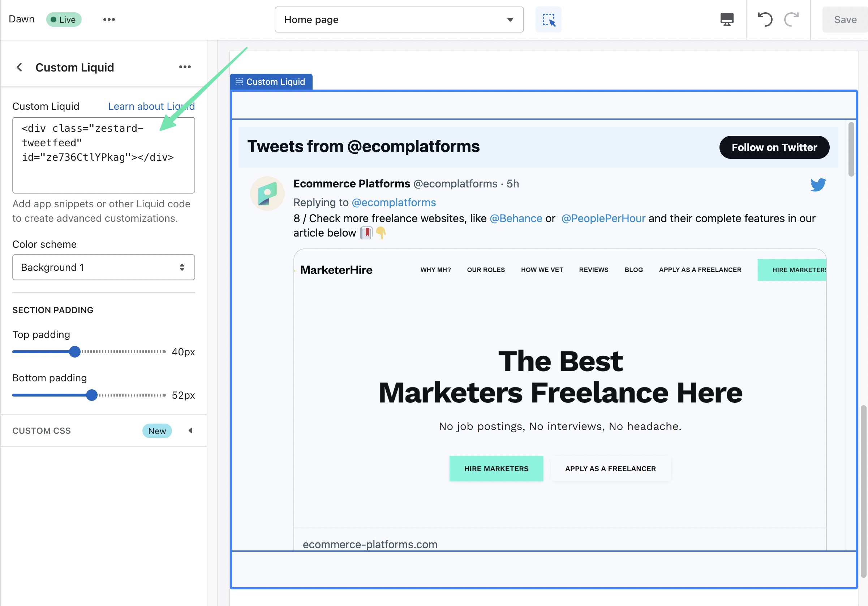Click the Twitter bird icon on the tweet
868x606 pixels.
(x=818, y=185)
